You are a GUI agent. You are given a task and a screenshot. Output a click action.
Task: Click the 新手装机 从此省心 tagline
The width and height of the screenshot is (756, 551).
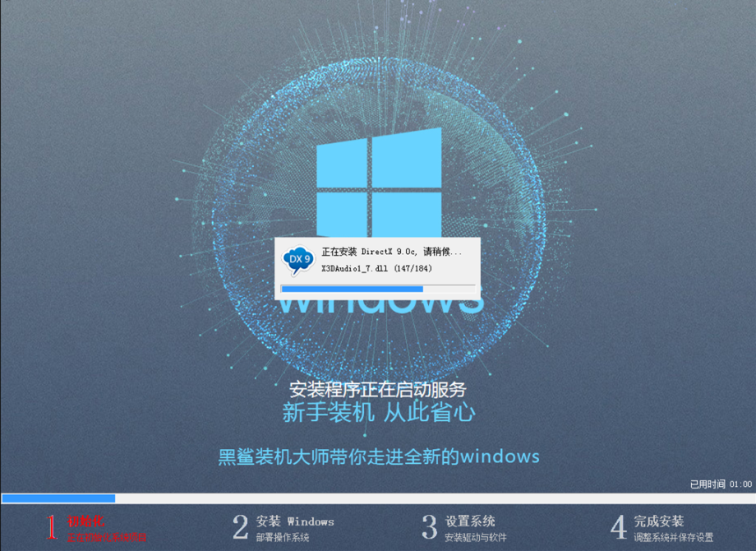point(377,415)
